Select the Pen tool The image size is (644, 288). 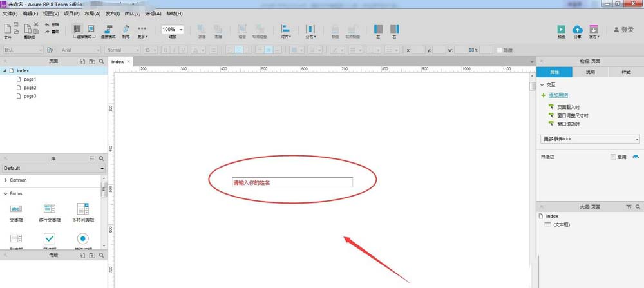126,29
